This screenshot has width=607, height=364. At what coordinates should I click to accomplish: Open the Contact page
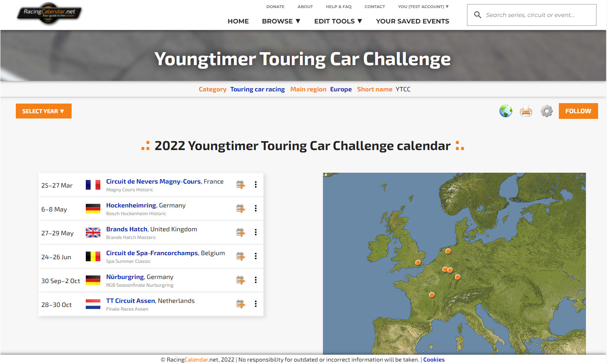375,6
